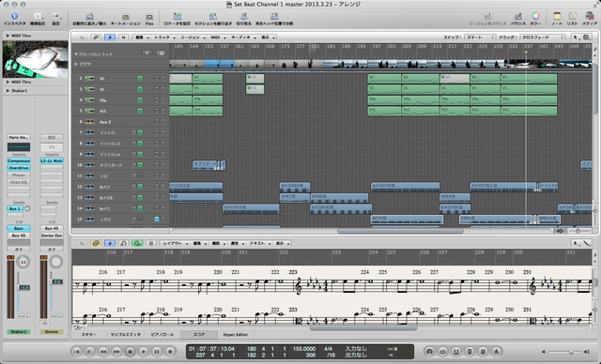Toggle the green button on track 2 Vl.
Image resolution: width=601 pixels, height=364 pixels.
point(140,78)
